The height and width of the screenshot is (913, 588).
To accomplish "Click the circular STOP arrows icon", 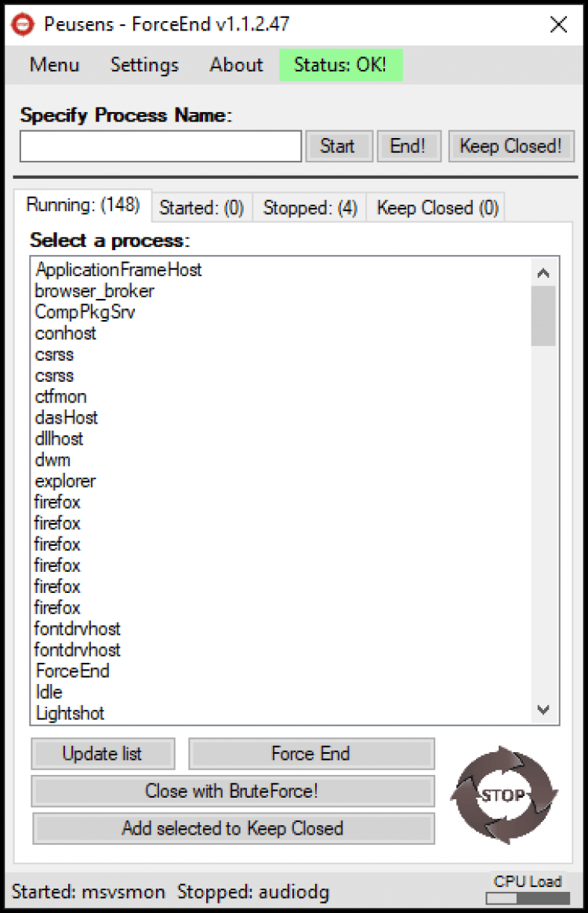I will (504, 795).
